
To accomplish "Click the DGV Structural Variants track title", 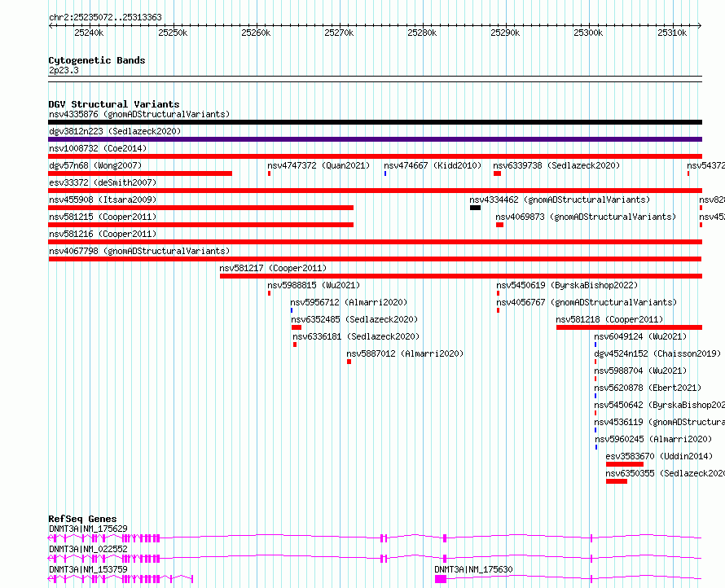I will (x=114, y=104).
